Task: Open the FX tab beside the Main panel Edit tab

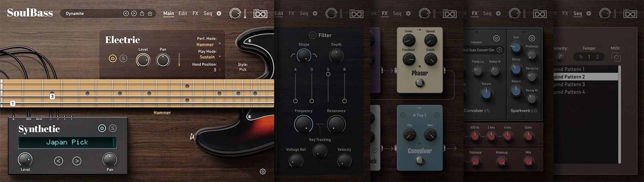Action: pyautogui.click(x=195, y=13)
